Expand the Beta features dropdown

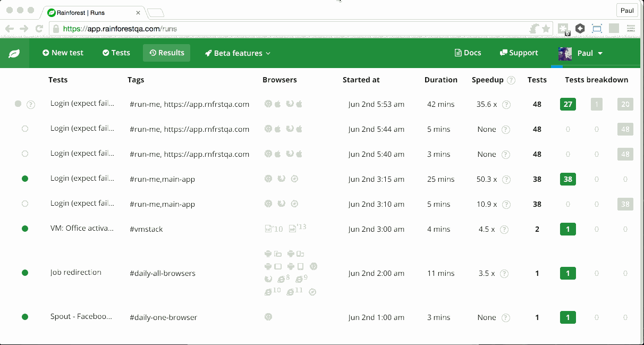[x=238, y=53]
